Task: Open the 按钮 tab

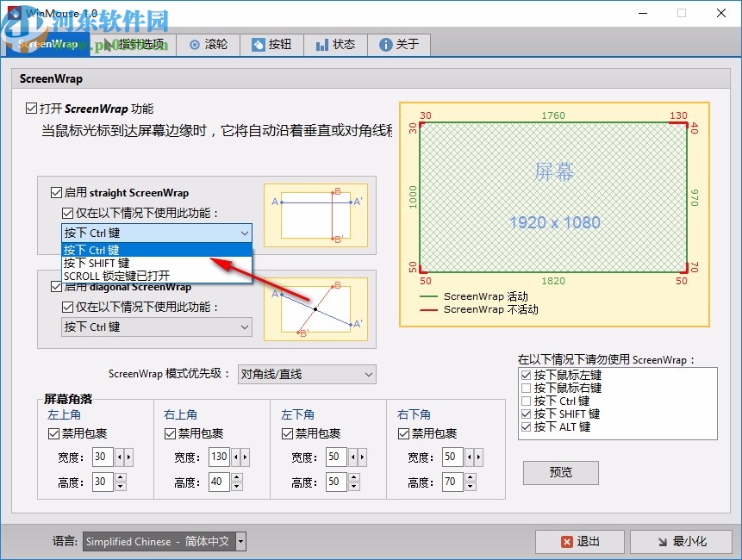Action: [271, 45]
